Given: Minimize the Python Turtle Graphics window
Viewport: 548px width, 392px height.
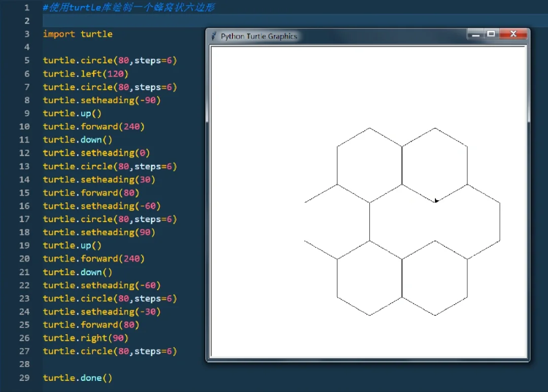Looking at the screenshot, I should 475,34.
